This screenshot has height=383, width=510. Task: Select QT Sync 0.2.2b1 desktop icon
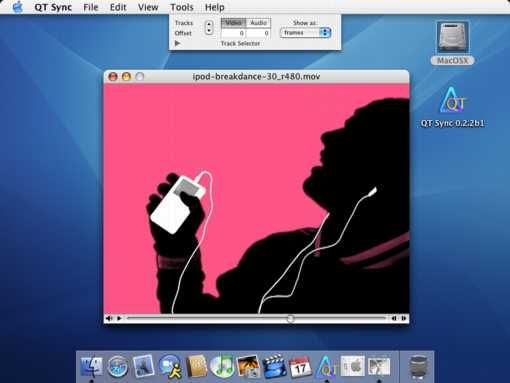coord(452,107)
